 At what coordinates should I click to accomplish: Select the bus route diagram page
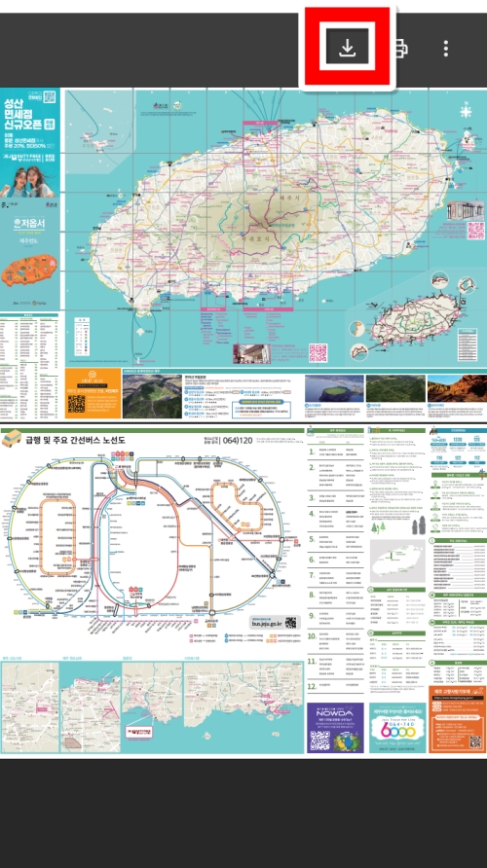click(x=243, y=591)
